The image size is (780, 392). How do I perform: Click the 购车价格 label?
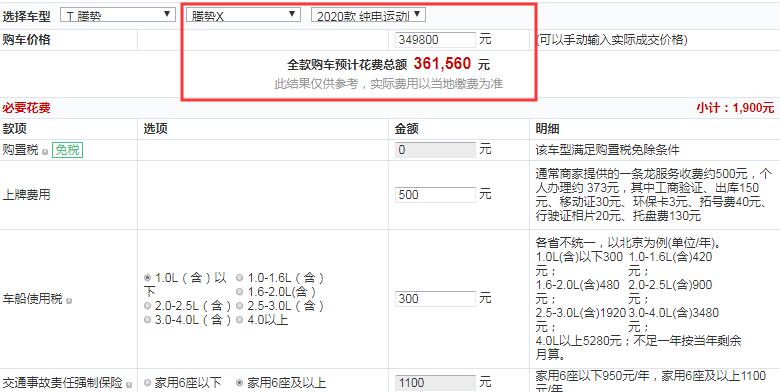pyautogui.click(x=26, y=40)
